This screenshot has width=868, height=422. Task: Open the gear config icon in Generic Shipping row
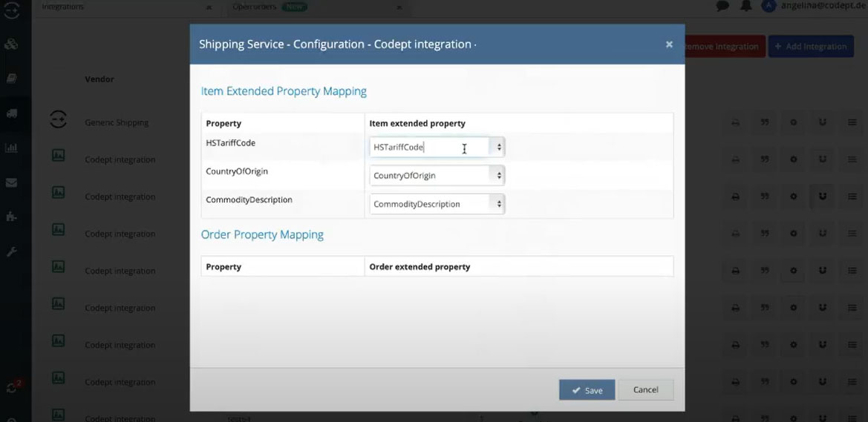(x=793, y=122)
